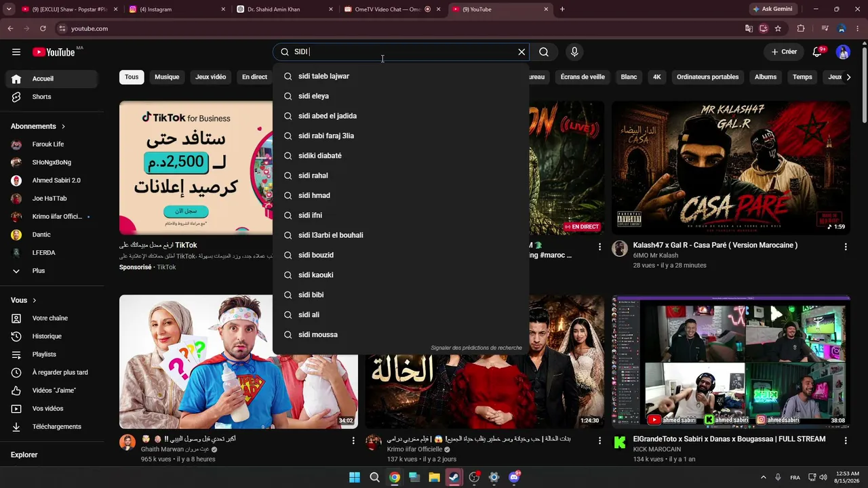
Task: Open a new browser tab
Action: pos(562,9)
